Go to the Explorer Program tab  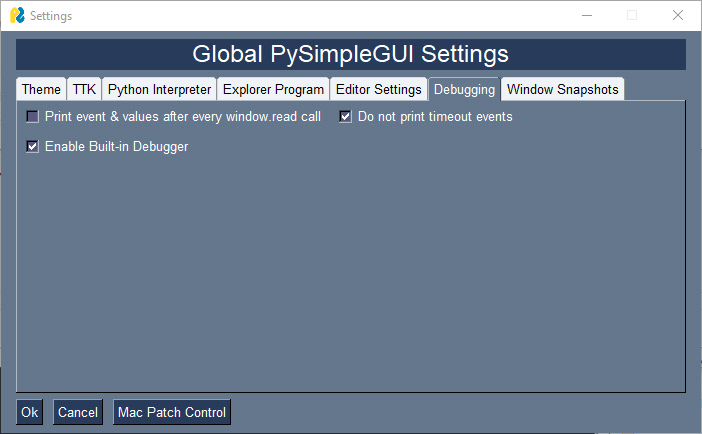273,89
